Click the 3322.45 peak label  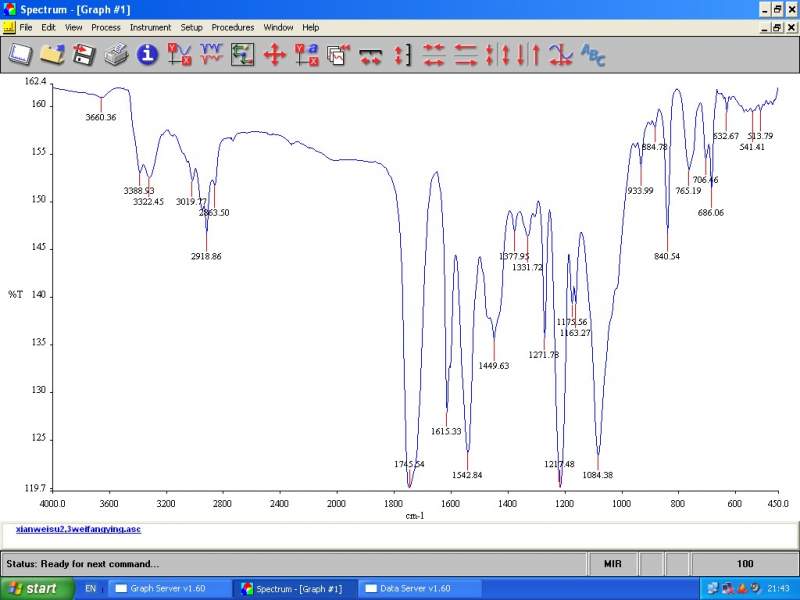148,202
